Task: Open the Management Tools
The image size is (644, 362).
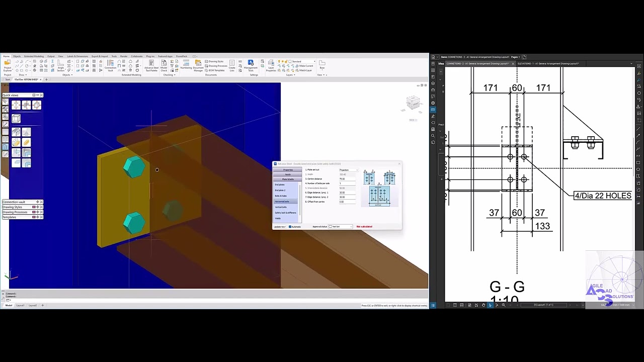Action: pos(251,66)
